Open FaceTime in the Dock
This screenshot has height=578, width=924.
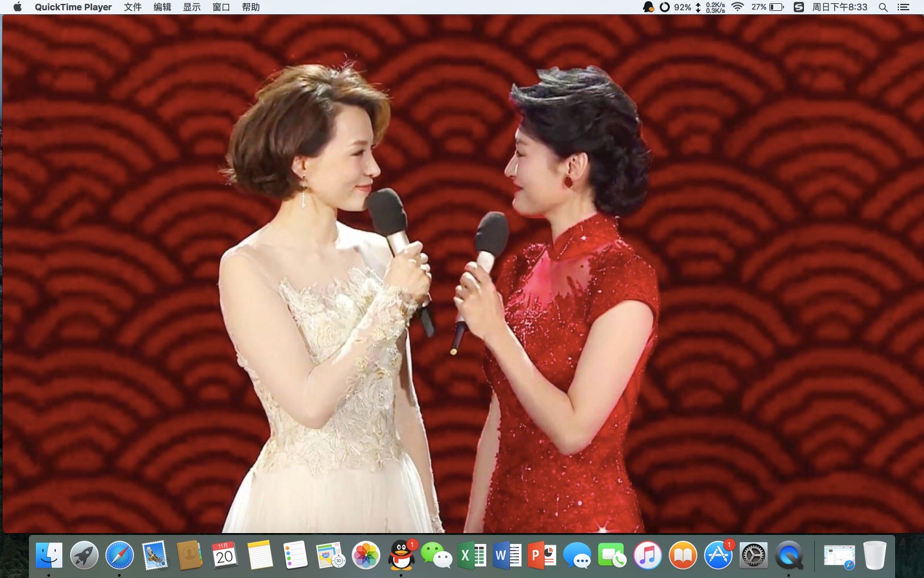pyautogui.click(x=612, y=555)
